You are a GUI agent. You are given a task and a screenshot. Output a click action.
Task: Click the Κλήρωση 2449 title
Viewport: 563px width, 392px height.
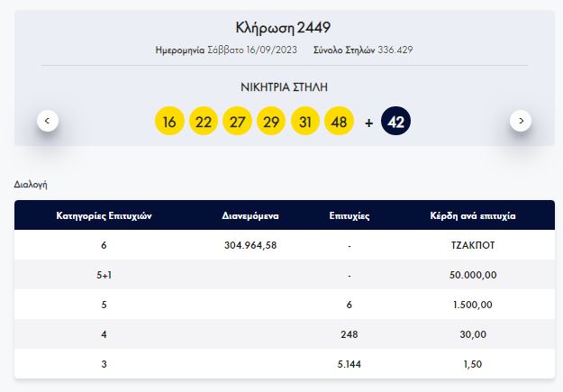click(x=284, y=29)
